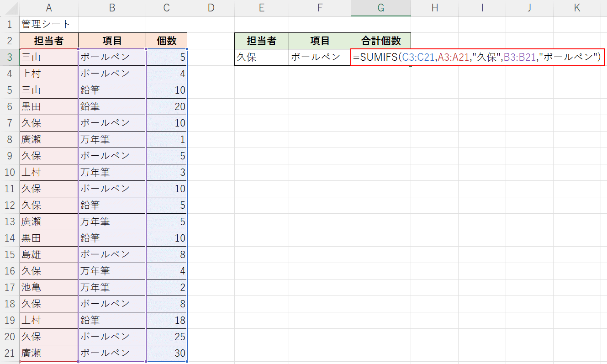Click the SUMIFS formula cell G3
Viewport: 607px width, 364px height.
[x=478, y=57]
